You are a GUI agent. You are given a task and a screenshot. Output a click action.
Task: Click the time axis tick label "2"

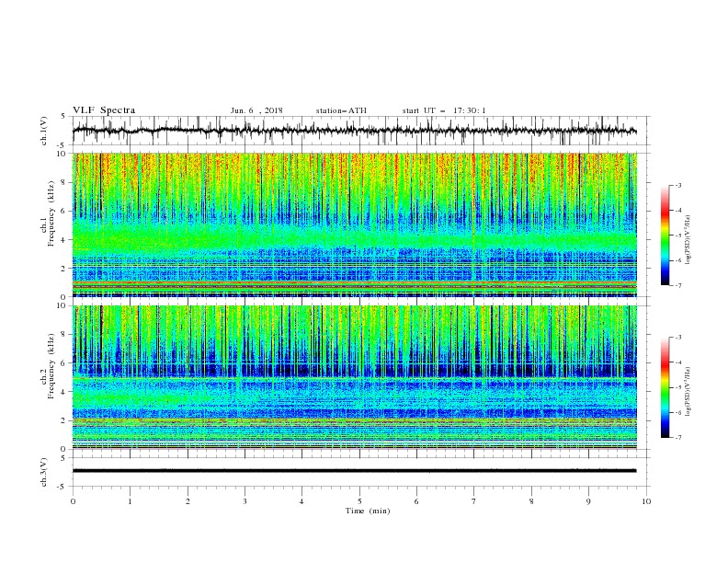pyautogui.click(x=188, y=501)
